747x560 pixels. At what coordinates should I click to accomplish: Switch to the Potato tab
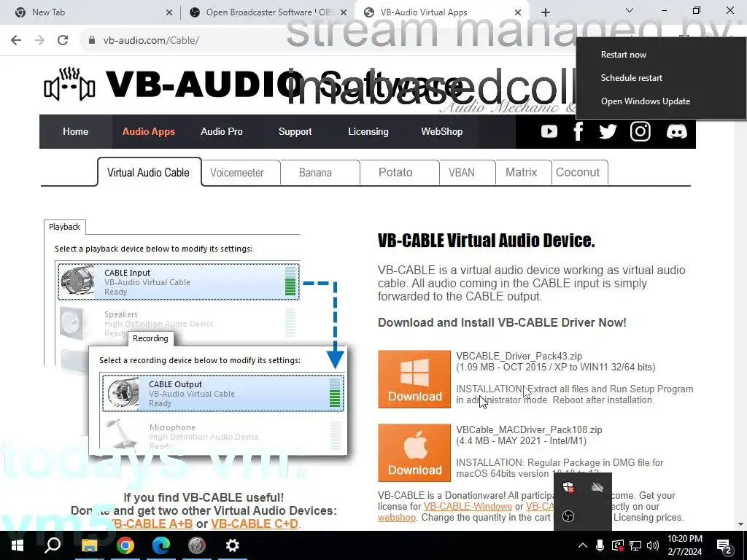(395, 172)
